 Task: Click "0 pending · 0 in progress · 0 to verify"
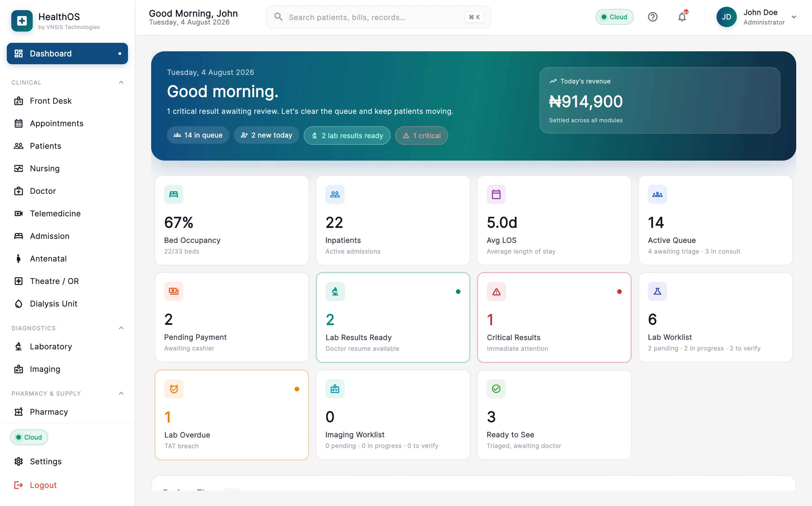tap(382, 445)
